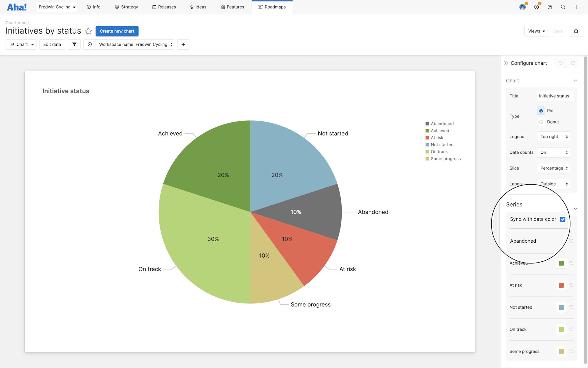Click the Edit data button

point(52,44)
